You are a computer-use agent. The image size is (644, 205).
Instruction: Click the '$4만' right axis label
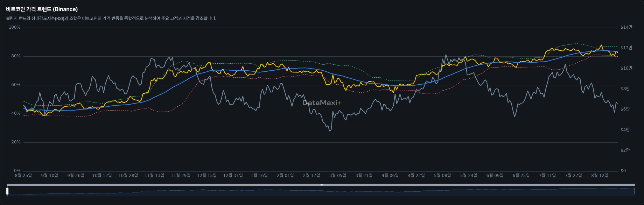click(x=625, y=130)
